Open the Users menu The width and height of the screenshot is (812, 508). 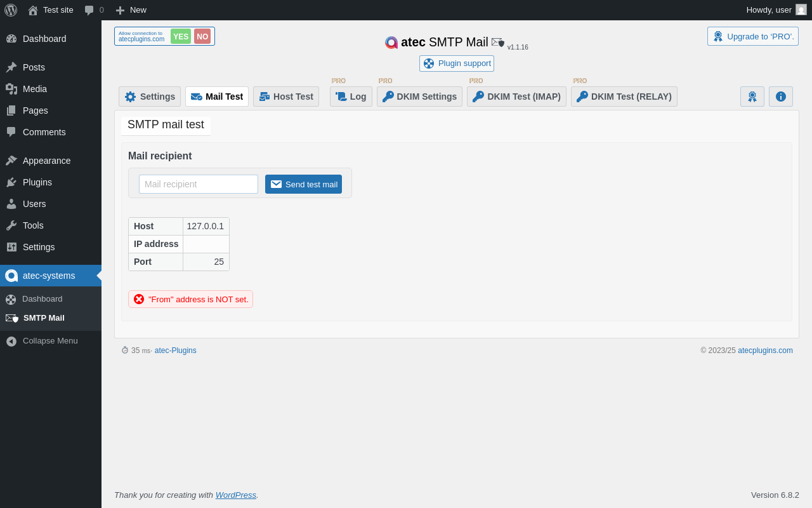[51, 204]
